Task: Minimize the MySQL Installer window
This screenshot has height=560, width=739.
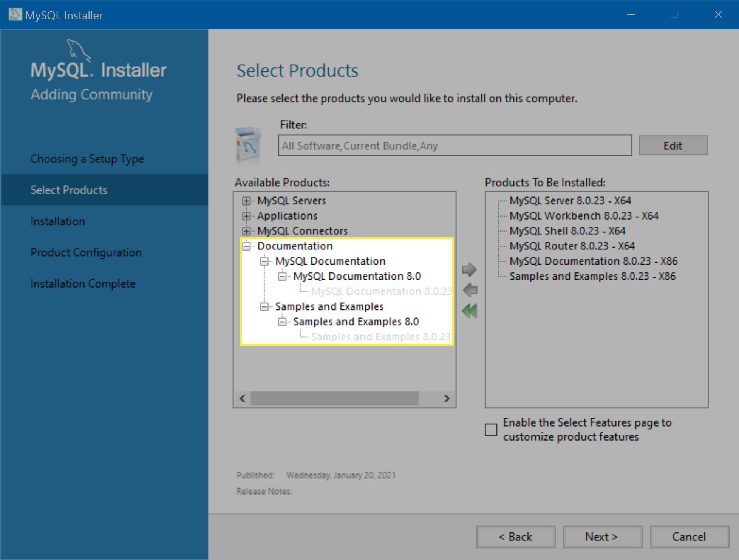Action: [631, 14]
